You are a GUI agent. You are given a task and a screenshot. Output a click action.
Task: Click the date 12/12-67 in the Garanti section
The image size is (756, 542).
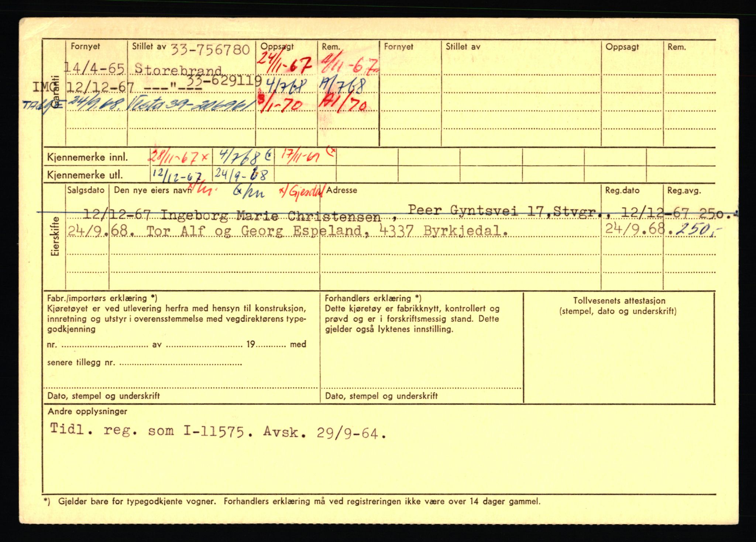tap(100, 87)
